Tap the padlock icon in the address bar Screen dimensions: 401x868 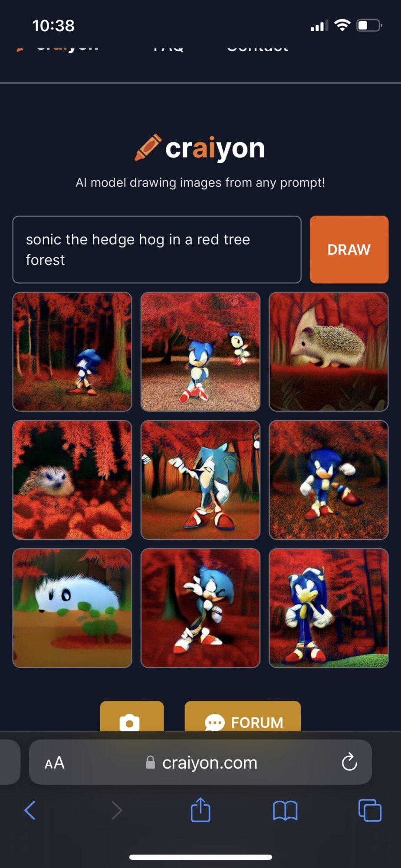coord(150,762)
